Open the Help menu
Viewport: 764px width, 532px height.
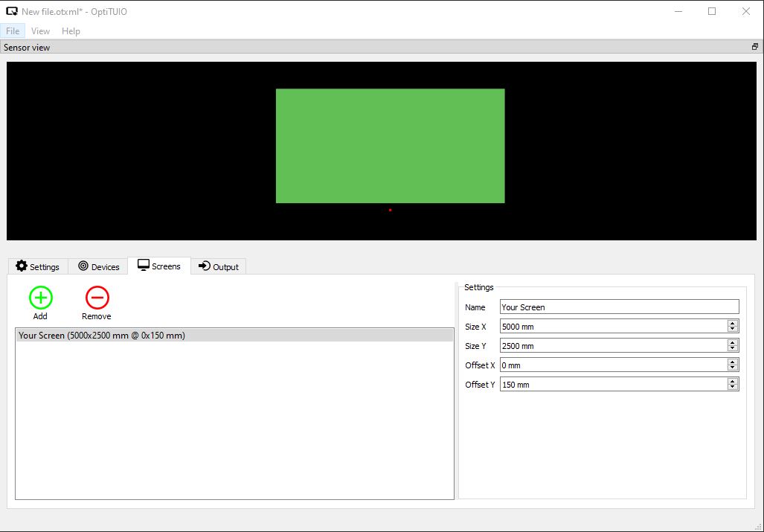(x=71, y=31)
